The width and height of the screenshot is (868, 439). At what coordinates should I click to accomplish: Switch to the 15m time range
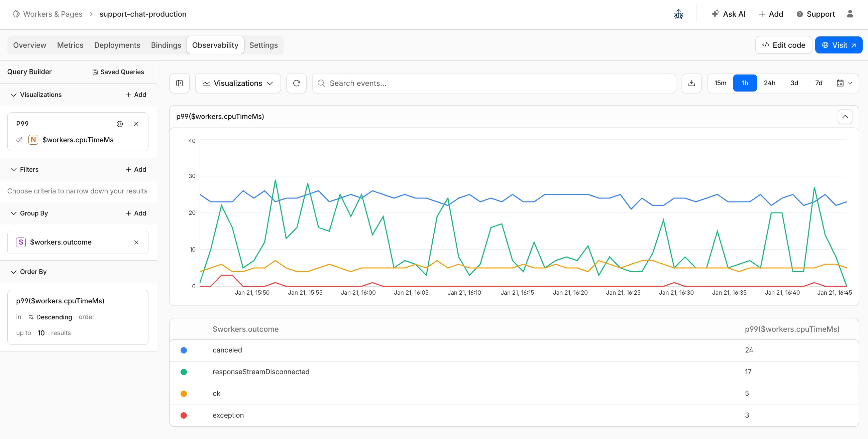(x=720, y=83)
